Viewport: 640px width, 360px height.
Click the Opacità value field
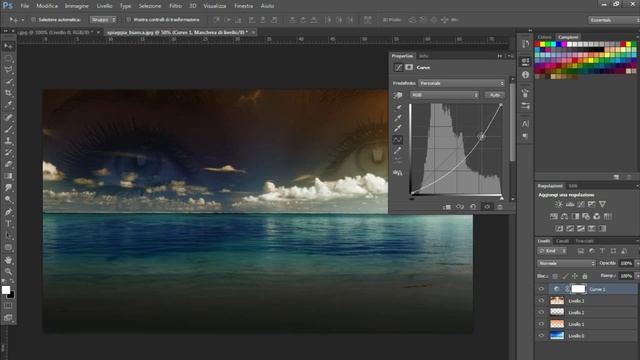626,264
